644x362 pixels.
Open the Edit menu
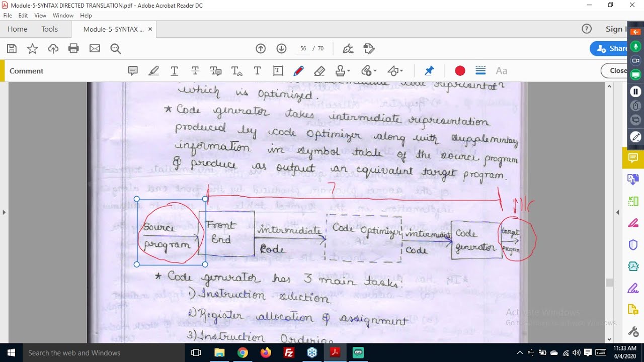point(23,16)
